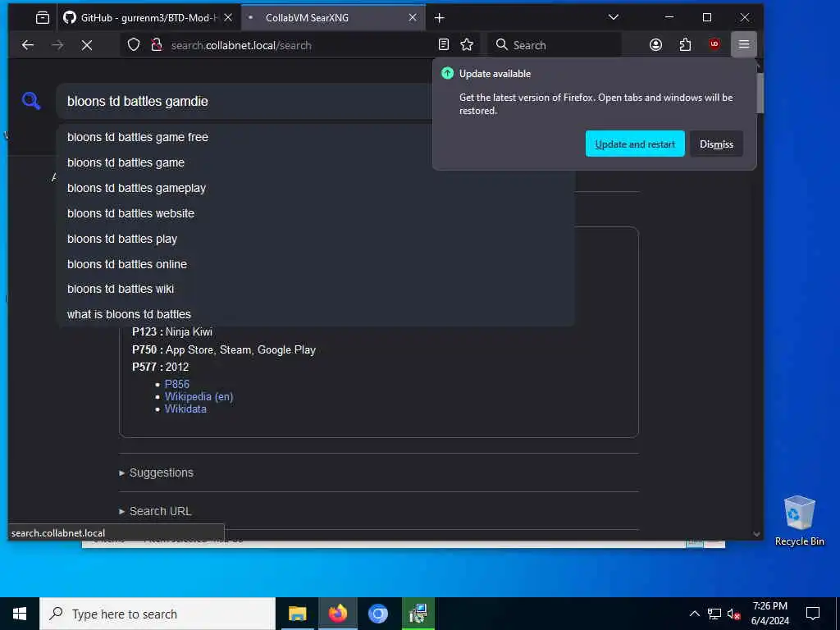840x630 pixels.
Task: Close the CollabVM SearXNG tab
Action: pos(413,18)
